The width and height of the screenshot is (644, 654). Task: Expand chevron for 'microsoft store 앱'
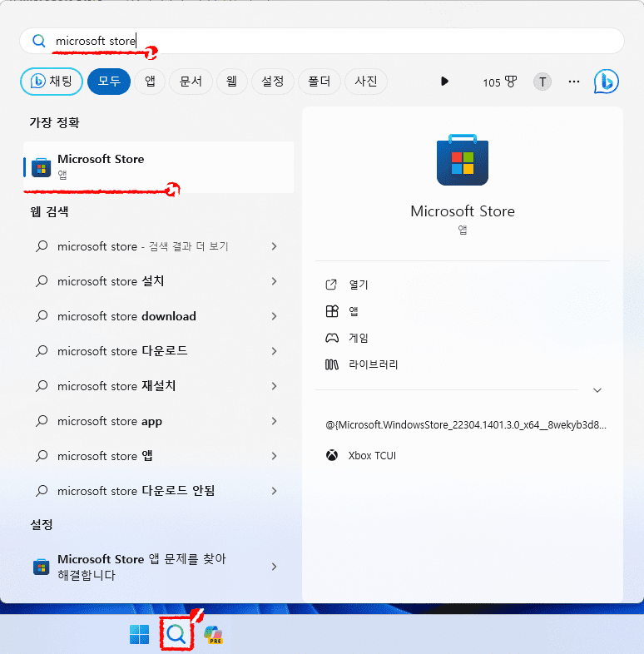[274, 456]
